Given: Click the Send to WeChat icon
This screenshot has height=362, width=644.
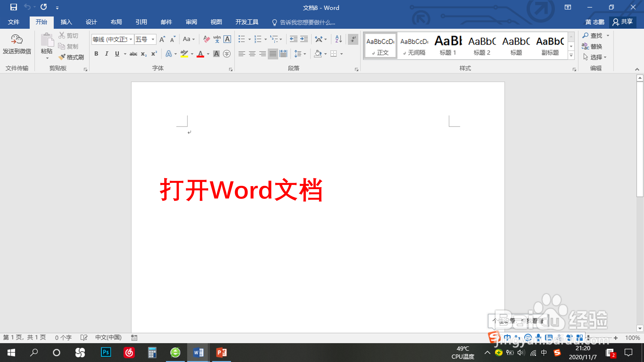Looking at the screenshot, I should point(17,40).
